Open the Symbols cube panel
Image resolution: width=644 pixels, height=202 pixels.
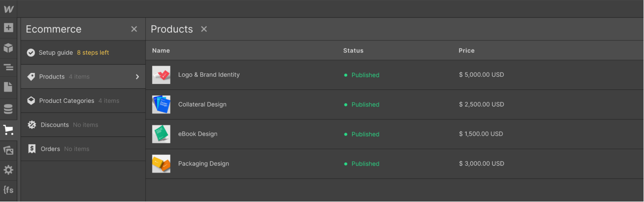[8, 48]
